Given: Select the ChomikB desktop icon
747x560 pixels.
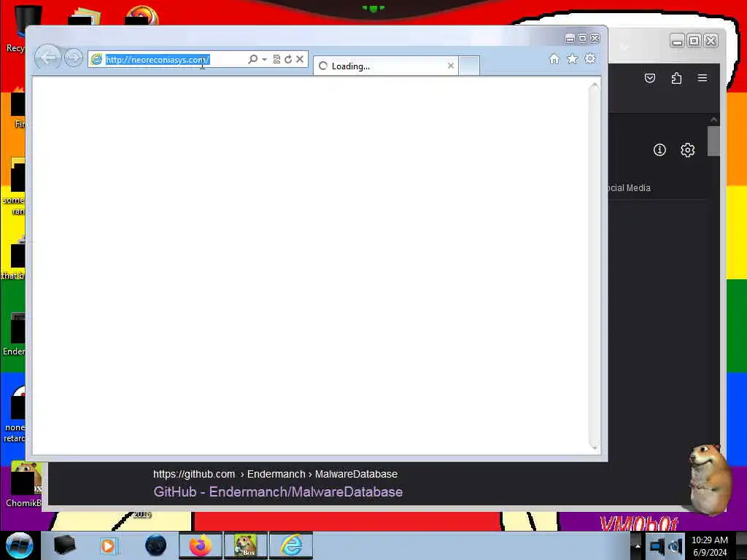Looking at the screenshot, I should click(x=24, y=484).
